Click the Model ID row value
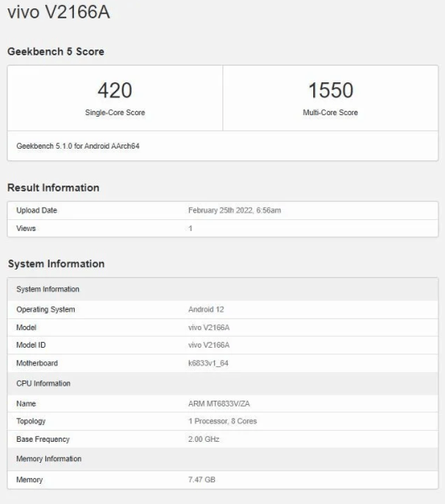This screenshot has height=504, width=445. [x=209, y=345]
